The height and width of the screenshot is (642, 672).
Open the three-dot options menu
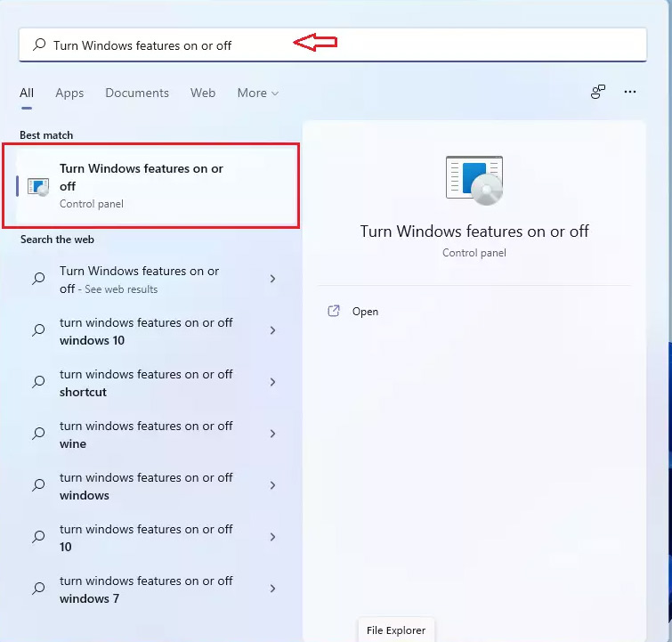[629, 92]
